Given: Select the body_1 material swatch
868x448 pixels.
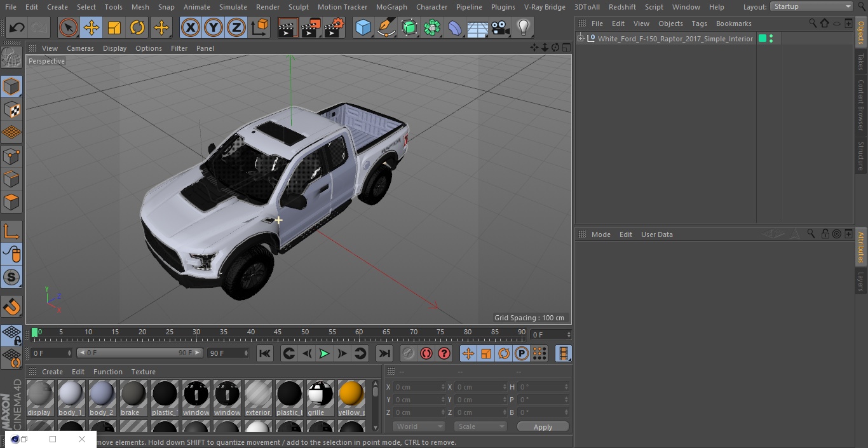Looking at the screenshot, I should pos(71,398).
